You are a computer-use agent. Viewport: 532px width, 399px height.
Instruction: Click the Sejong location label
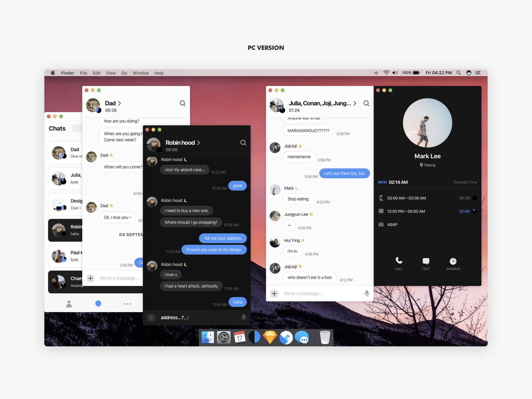click(x=428, y=165)
